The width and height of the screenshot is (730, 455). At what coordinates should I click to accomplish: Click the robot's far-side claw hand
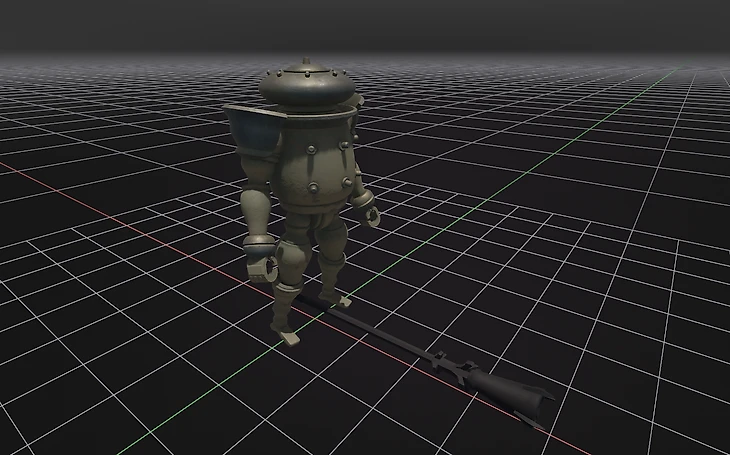click(x=370, y=211)
